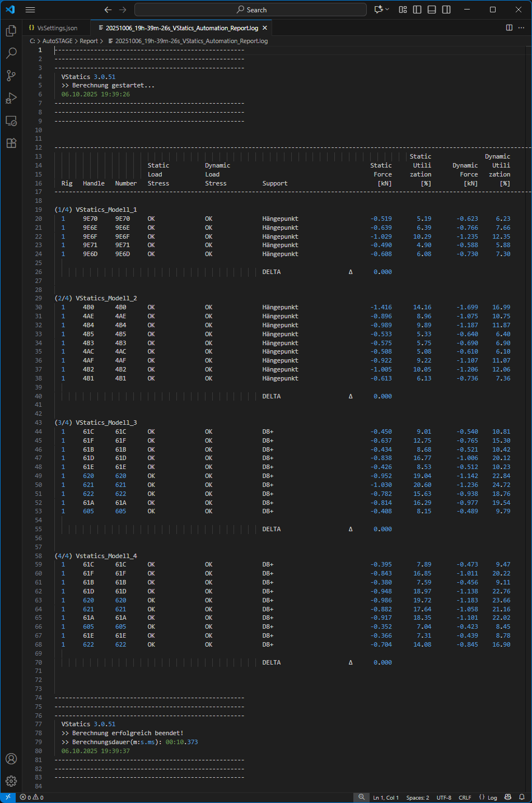Open the Search view in activity bar
The image size is (532, 803).
click(x=11, y=53)
